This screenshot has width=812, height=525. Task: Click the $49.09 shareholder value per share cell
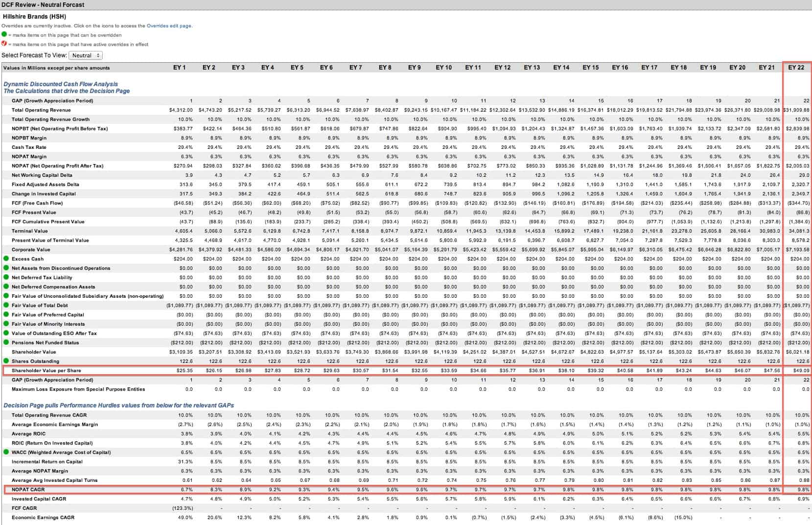pyautogui.click(x=801, y=371)
